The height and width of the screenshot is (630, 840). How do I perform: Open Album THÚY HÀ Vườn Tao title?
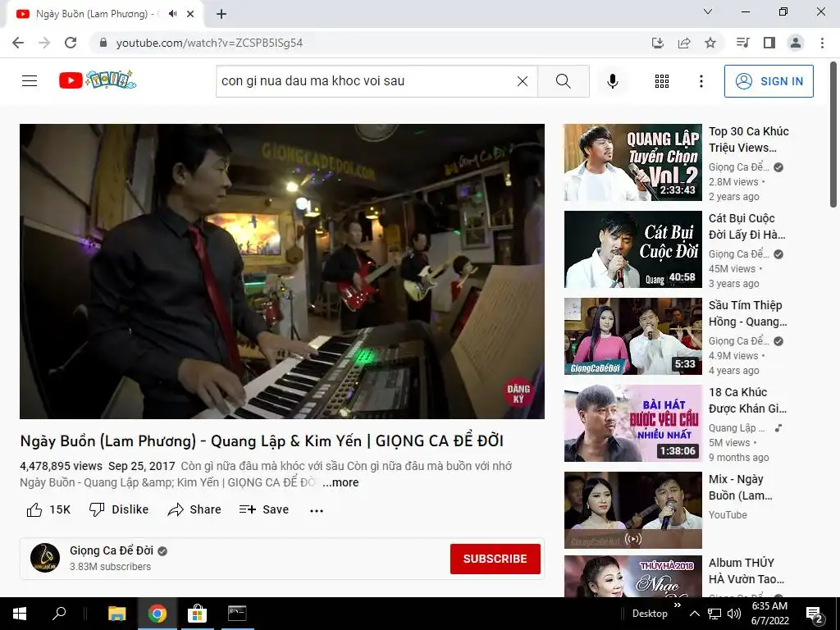coord(746,571)
